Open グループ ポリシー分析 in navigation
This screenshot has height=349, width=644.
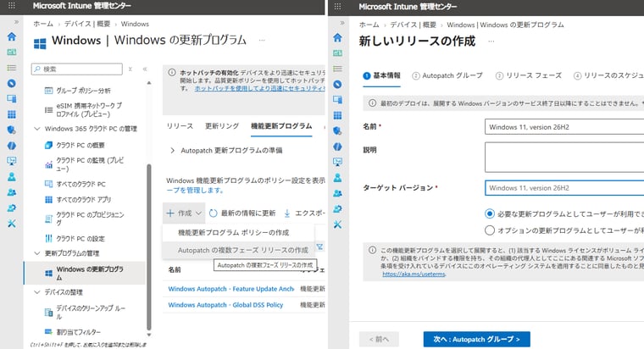click(x=83, y=91)
